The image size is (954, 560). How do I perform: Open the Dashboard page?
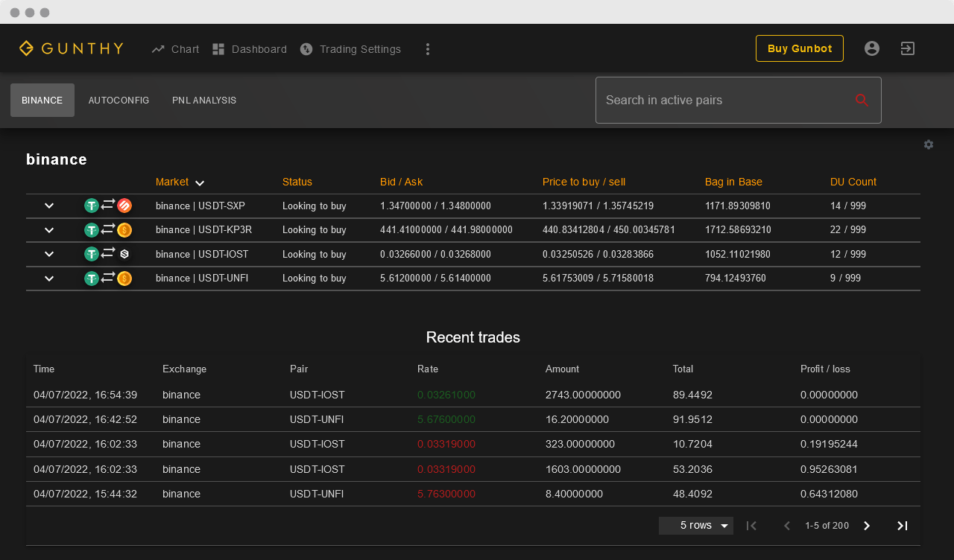click(x=249, y=49)
